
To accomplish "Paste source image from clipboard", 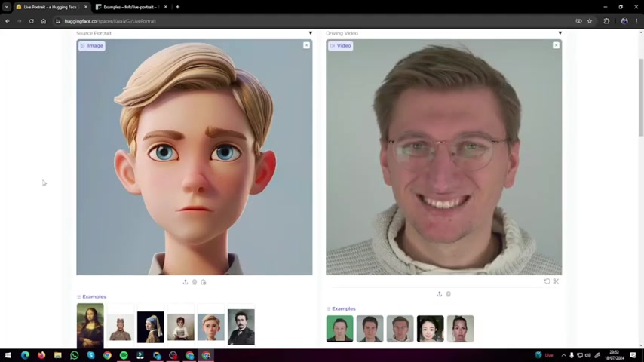I will [x=204, y=282].
